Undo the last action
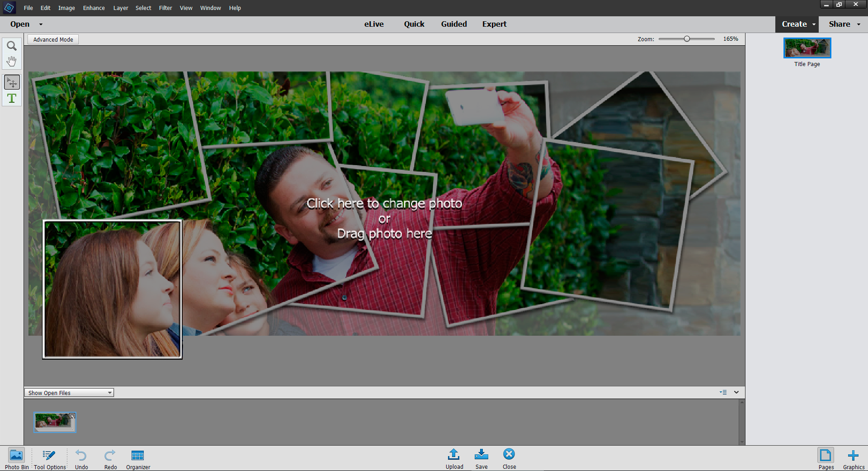 (81, 458)
